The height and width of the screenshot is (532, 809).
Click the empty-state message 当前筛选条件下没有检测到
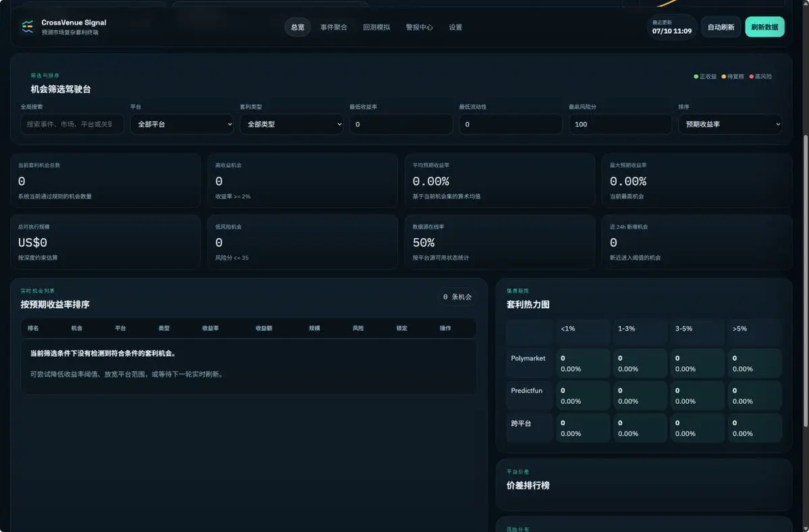(x=103, y=353)
